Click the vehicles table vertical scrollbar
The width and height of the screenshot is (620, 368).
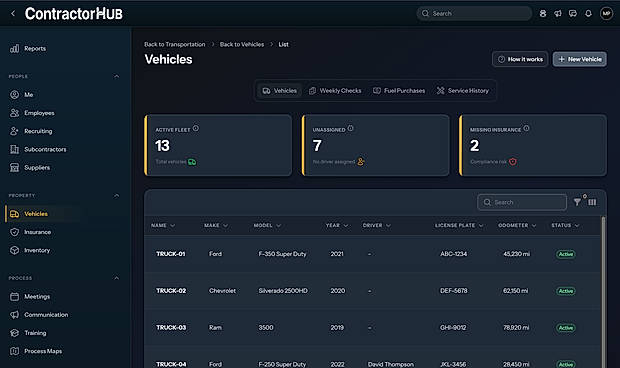[x=603, y=293]
